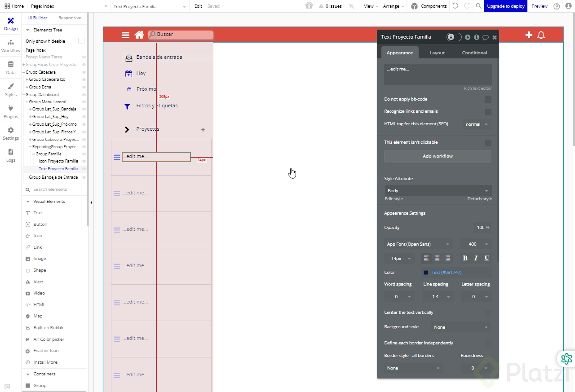Open the App Font (Open Sans) dropdown
Screen dimensions: 575x392
(x=418, y=244)
